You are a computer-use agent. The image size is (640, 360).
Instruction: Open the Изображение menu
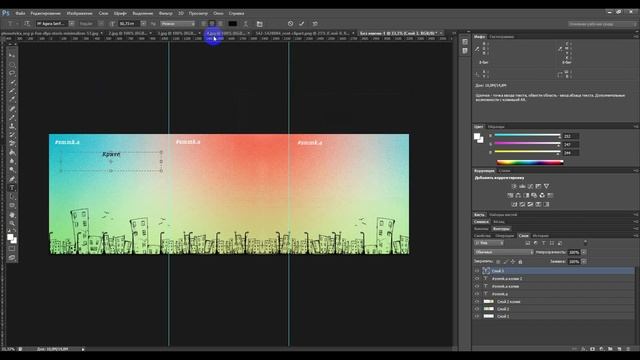[80, 13]
